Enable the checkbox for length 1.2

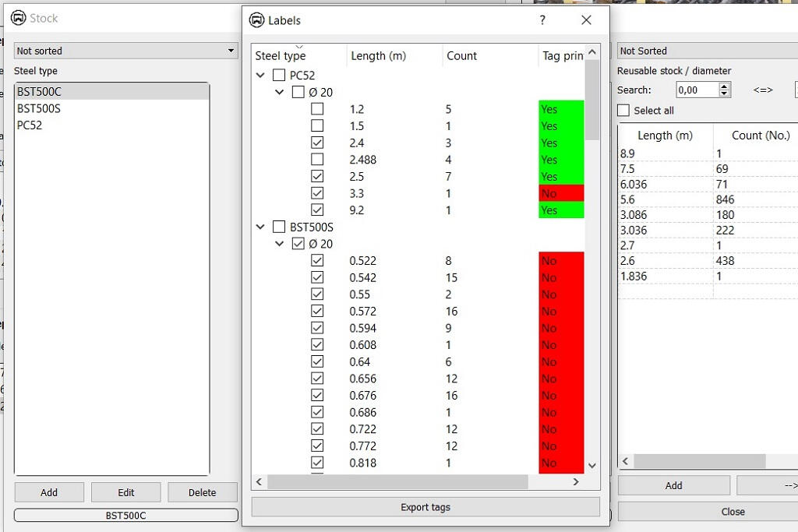pos(317,109)
